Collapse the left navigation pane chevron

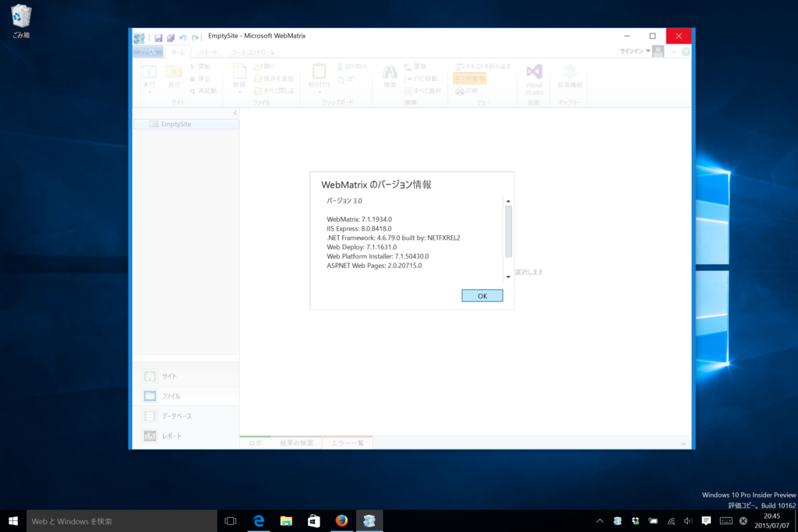click(x=235, y=113)
